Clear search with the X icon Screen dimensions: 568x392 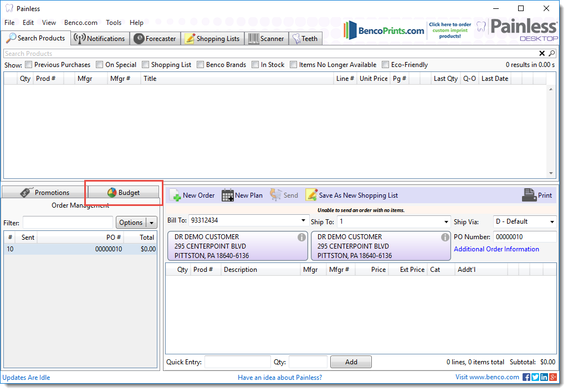click(542, 54)
